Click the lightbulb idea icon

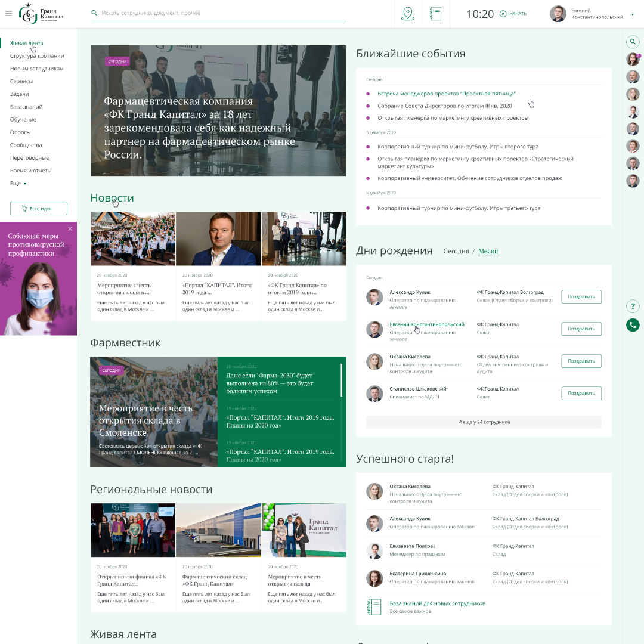(x=24, y=208)
